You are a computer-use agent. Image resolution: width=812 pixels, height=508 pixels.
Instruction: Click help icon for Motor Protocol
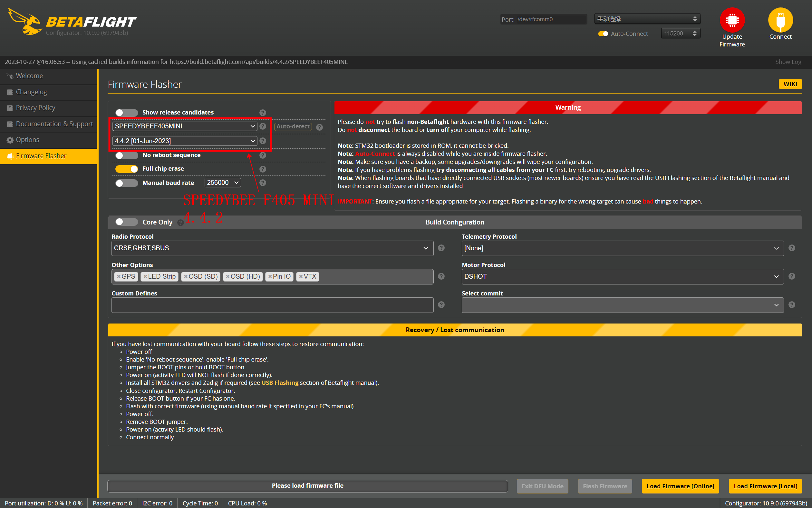click(791, 276)
